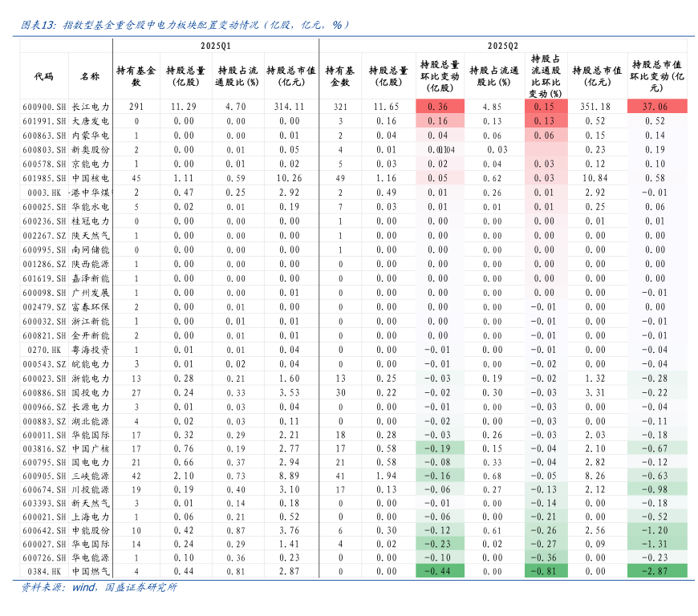The image size is (698, 616).
Task: Select stock code "603393.SH"
Action: (x=44, y=503)
